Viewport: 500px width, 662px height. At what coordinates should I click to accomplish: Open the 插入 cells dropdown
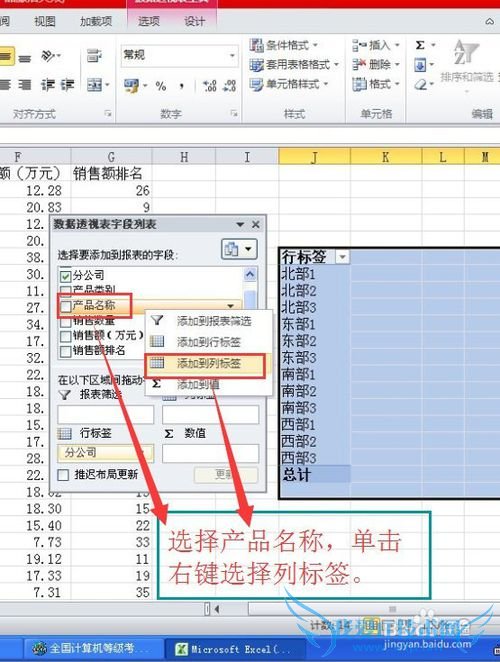tap(376, 45)
